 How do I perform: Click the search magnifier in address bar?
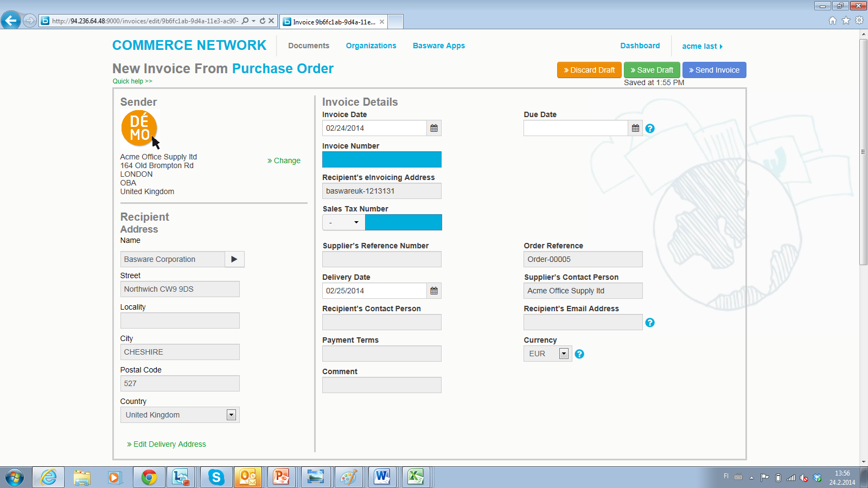click(x=245, y=21)
